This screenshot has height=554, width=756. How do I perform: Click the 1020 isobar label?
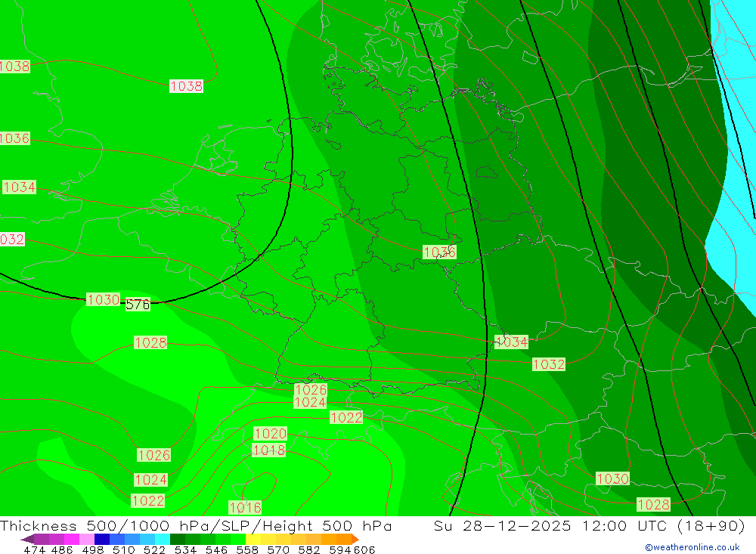click(x=270, y=434)
